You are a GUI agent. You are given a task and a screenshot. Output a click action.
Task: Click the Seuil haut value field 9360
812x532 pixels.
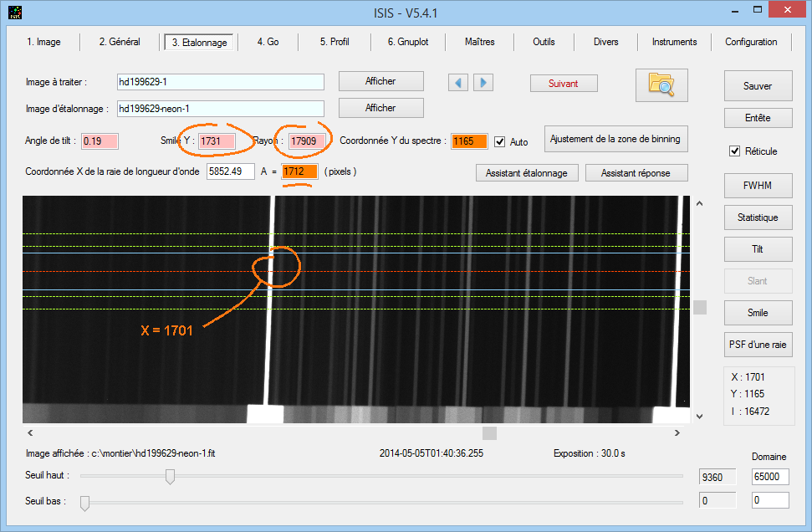point(718,477)
